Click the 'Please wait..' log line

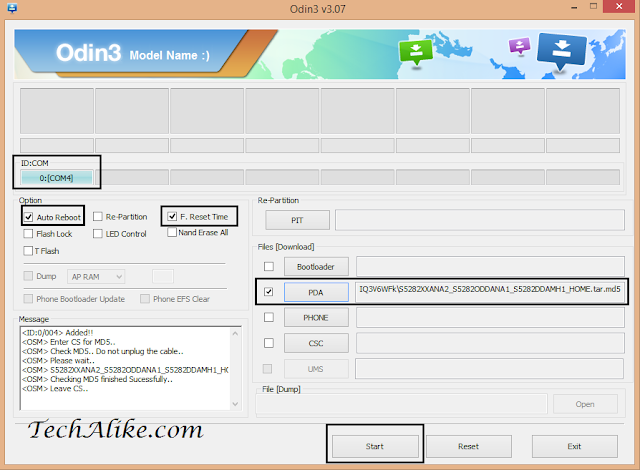58,361
